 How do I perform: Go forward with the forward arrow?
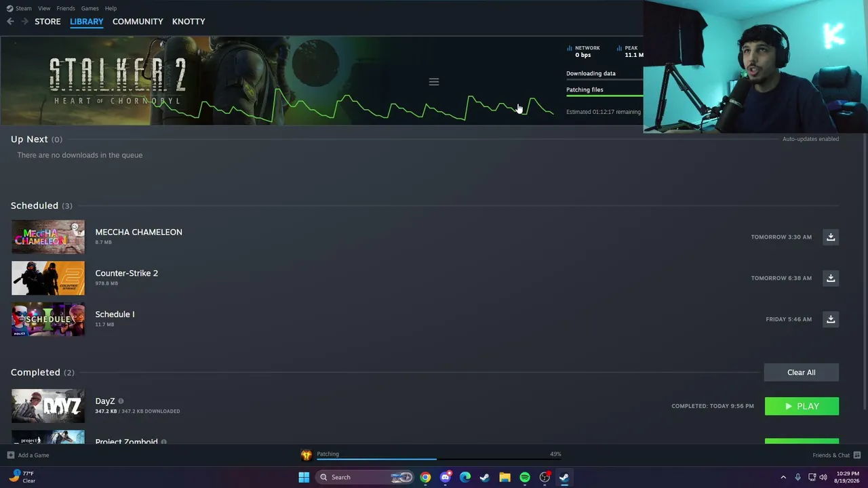[25, 22]
